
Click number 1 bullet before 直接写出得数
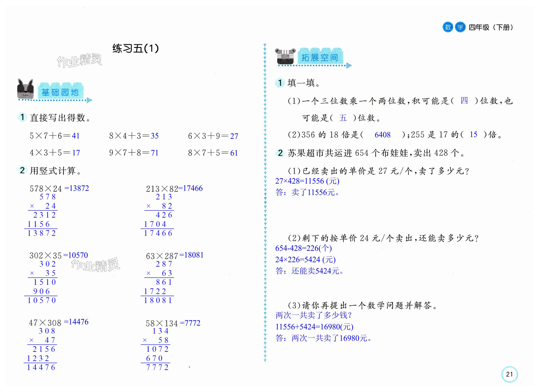pyautogui.click(x=22, y=117)
